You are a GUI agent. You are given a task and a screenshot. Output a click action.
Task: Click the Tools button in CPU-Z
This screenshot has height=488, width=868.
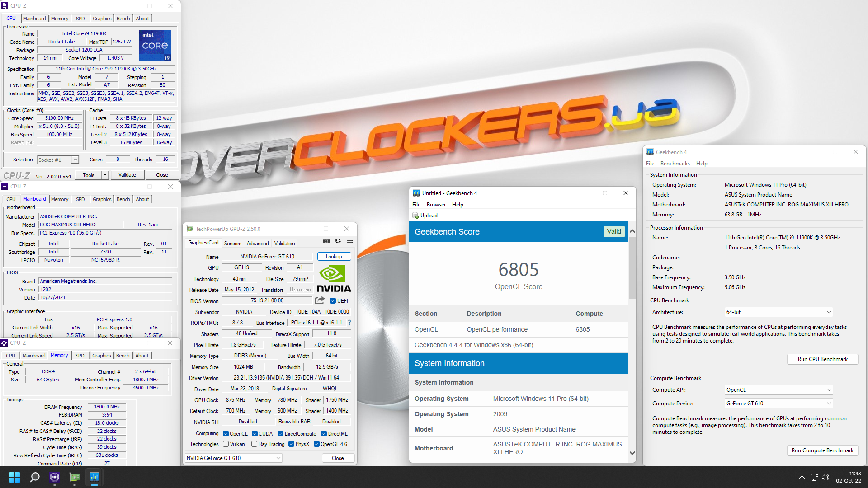coord(89,175)
